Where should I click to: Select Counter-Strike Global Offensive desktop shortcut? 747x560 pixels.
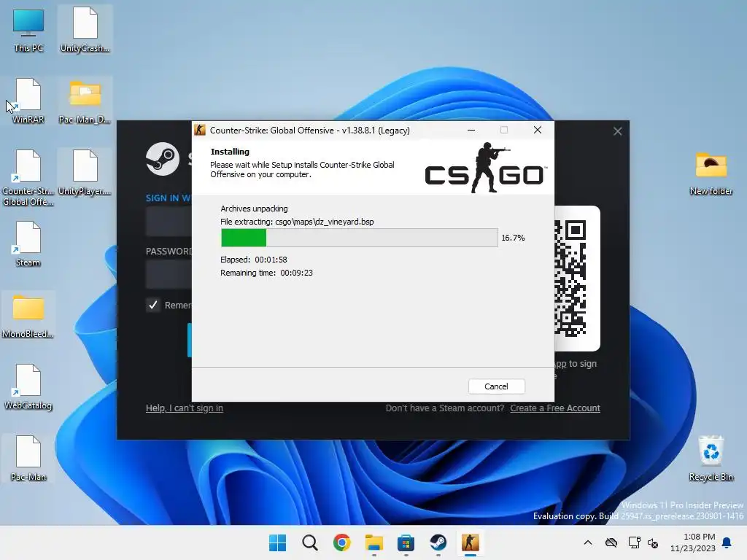tap(28, 178)
